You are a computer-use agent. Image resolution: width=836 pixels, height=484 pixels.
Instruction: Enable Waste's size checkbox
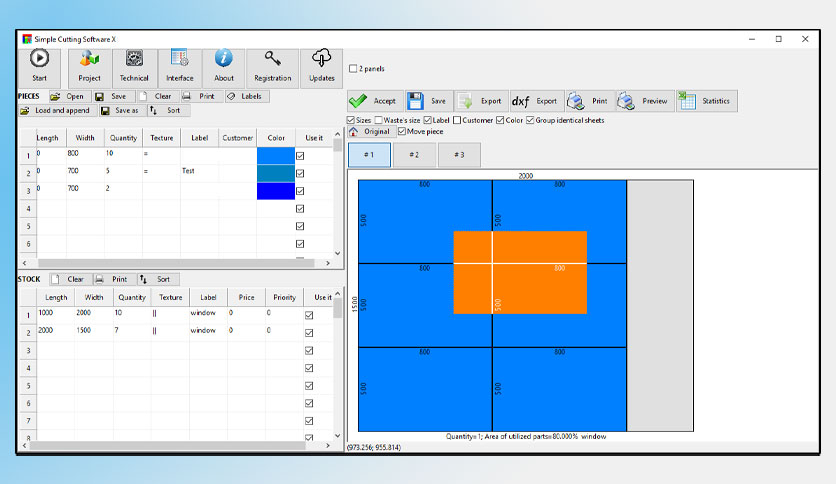tap(379, 120)
